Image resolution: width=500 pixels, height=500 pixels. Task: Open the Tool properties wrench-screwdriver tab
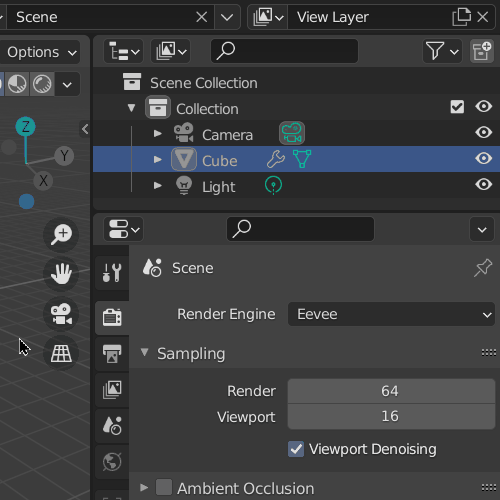click(112, 273)
